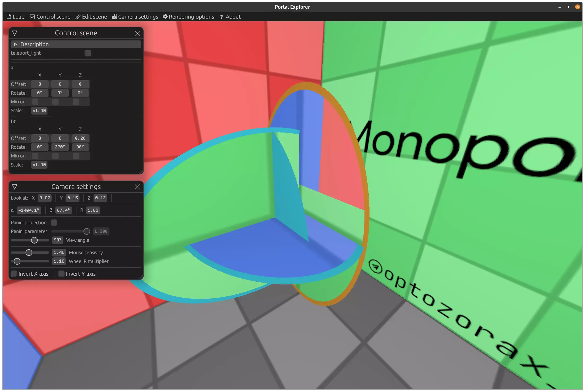The height and width of the screenshot is (392, 585).
Task: Expand the Description section
Action: pyautogui.click(x=15, y=44)
